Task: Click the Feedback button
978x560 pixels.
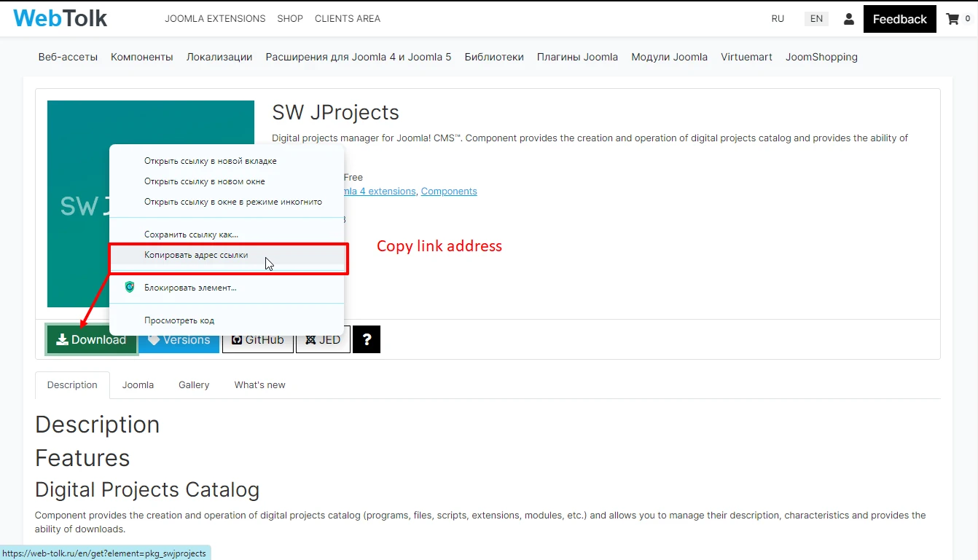Action: coord(900,19)
